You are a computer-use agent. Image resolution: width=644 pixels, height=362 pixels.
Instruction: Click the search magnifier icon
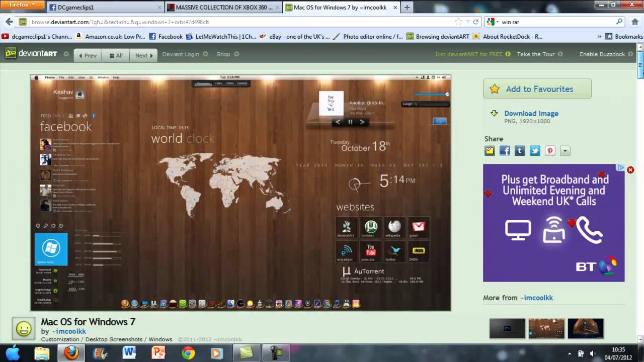pos(619,22)
